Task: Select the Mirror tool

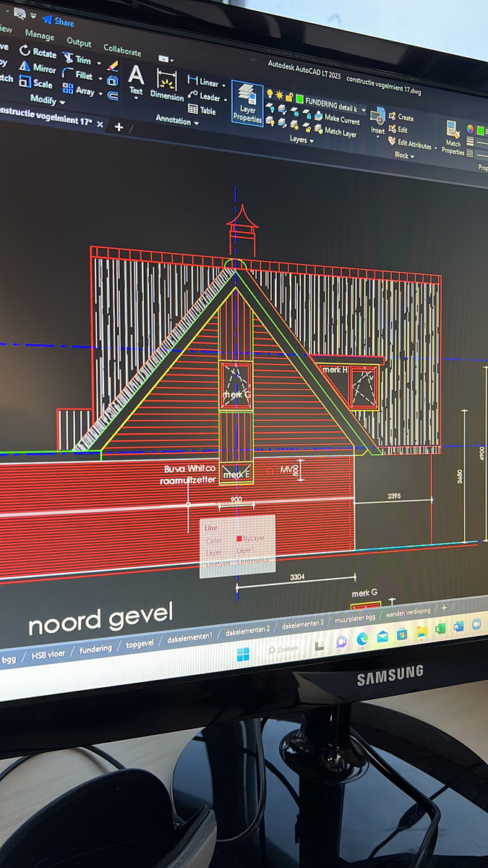Action: tap(38, 67)
